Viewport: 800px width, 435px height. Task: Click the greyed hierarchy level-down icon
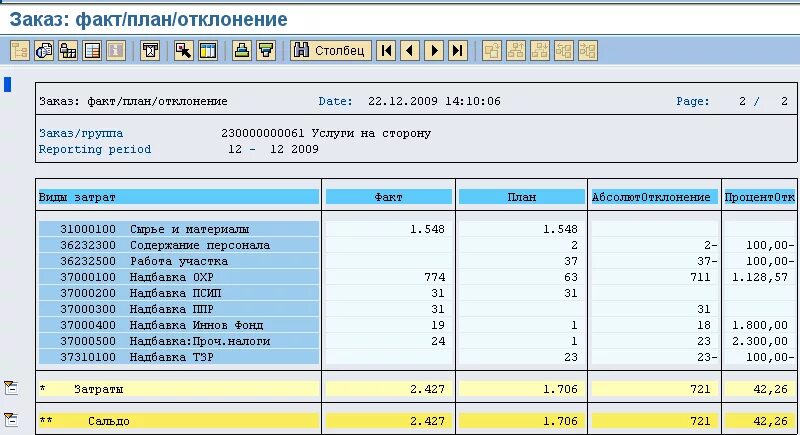tap(540, 50)
